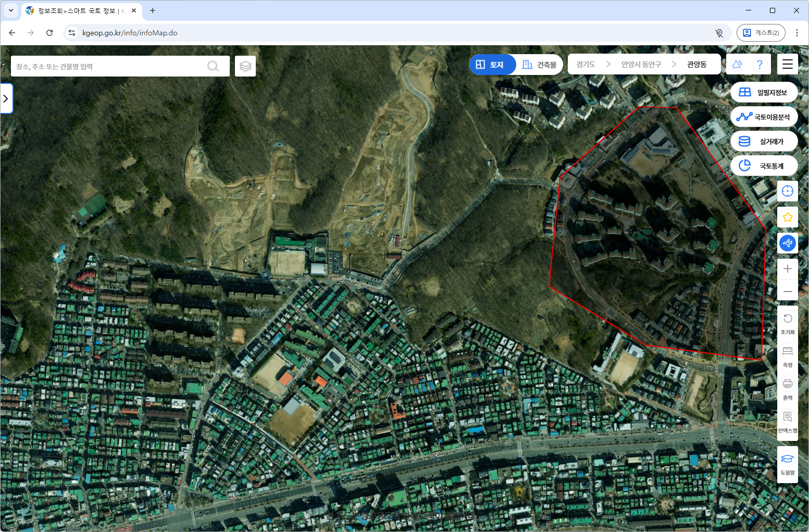
Task: Expand the left side panel arrow
Action: coord(6,98)
